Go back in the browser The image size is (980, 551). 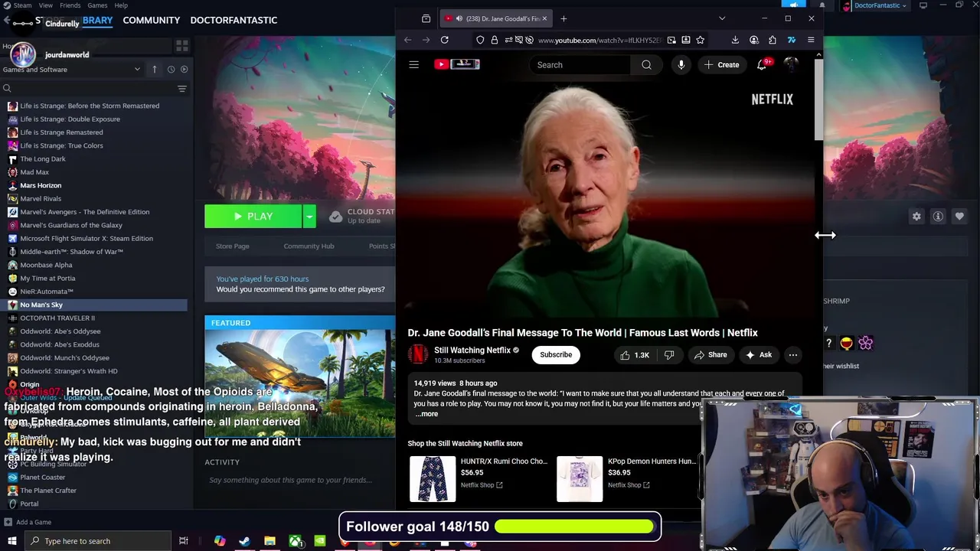tap(407, 40)
